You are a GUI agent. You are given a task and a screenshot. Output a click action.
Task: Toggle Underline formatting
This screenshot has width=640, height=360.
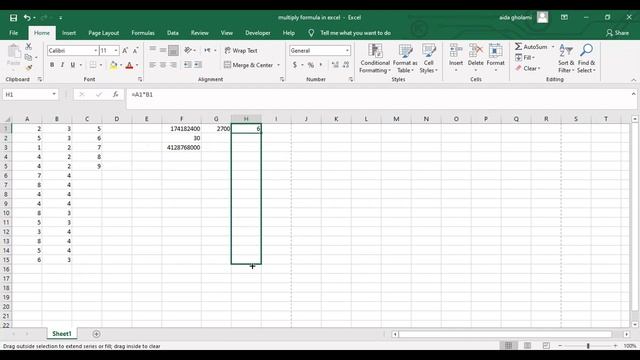(73, 65)
